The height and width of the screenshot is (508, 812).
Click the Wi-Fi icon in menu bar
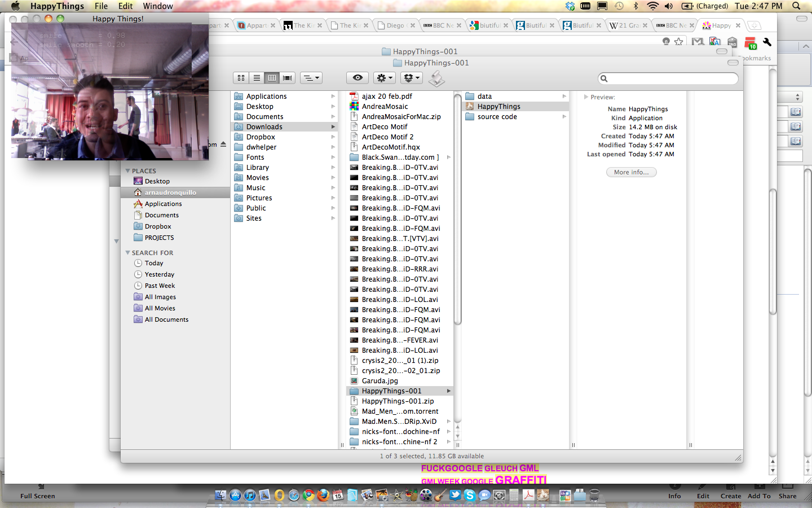(652, 6)
